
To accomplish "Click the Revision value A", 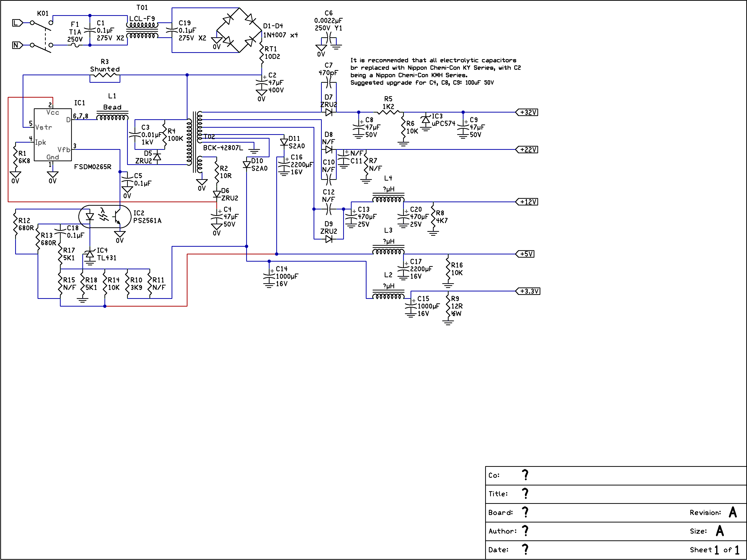I will [733, 512].
